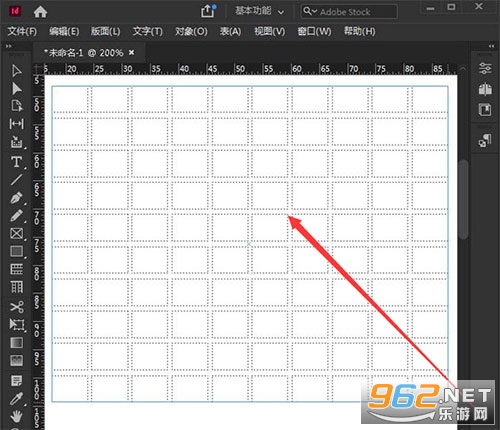Open the 视图(V) menu
This screenshot has width=500, height=430.
pos(270,31)
